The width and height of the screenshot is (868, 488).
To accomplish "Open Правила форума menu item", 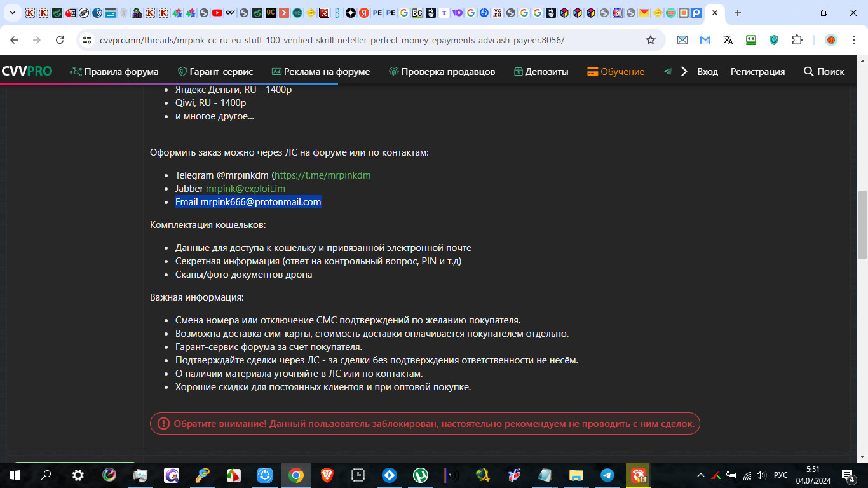I will point(114,72).
